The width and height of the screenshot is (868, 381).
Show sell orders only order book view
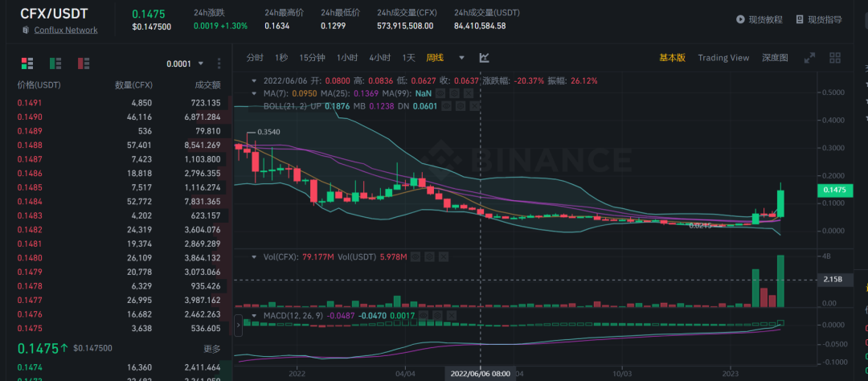(x=84, y=63)
